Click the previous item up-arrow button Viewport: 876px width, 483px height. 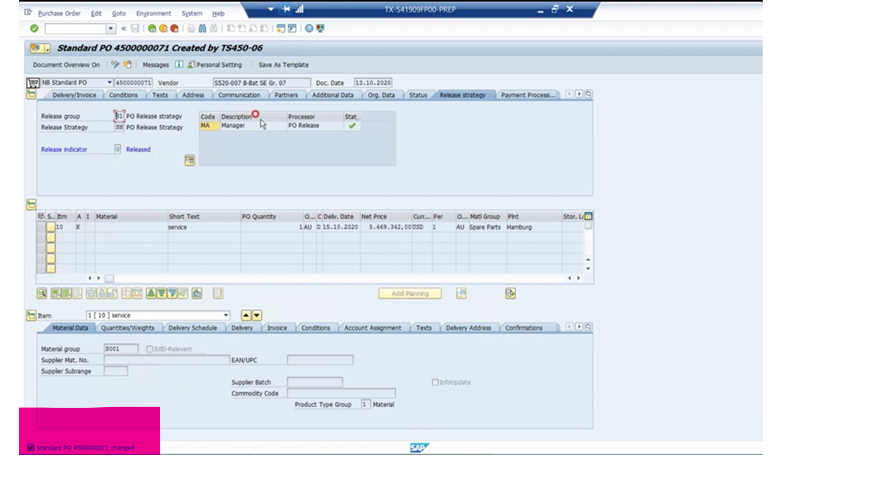coord(246,315)
